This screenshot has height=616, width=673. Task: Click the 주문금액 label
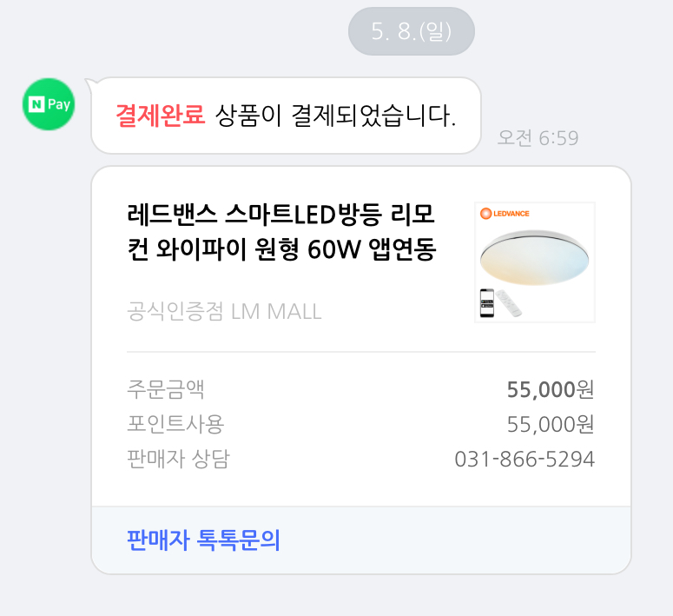point(166,389)
